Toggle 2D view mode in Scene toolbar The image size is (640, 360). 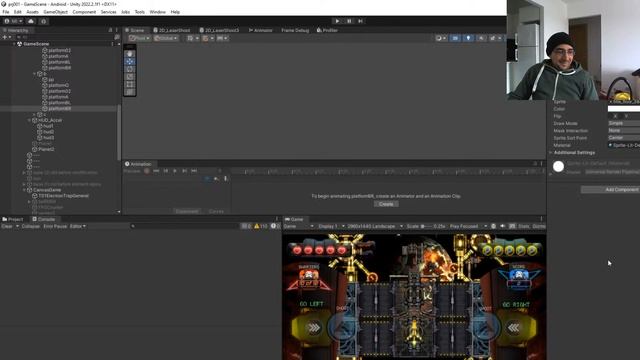[455, 38]
